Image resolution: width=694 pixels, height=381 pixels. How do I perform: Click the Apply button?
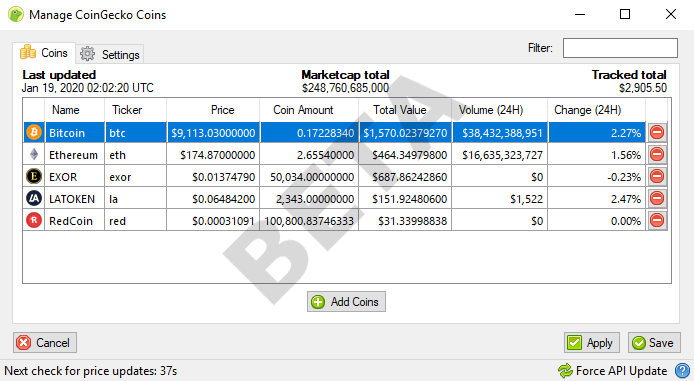[592, 343]
